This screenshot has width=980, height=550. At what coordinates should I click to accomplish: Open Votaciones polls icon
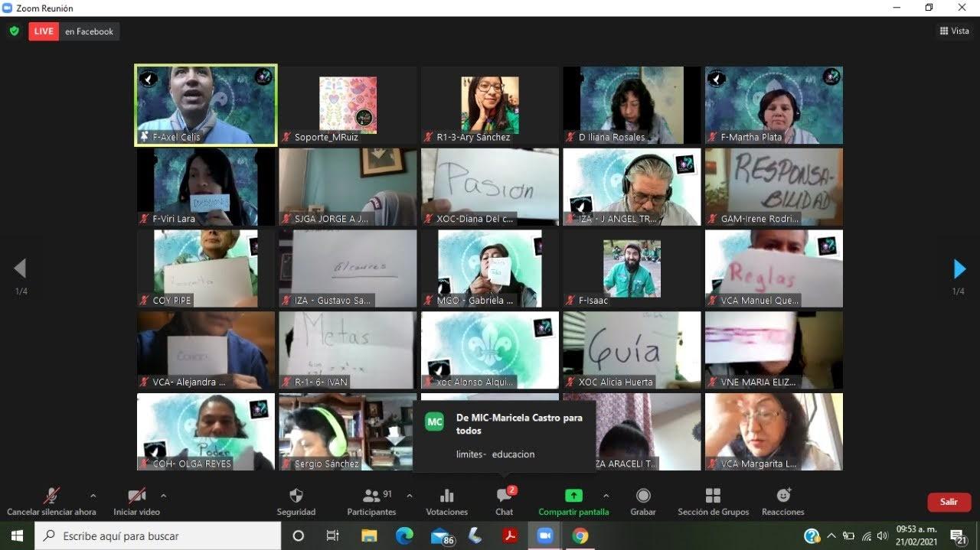446,496
